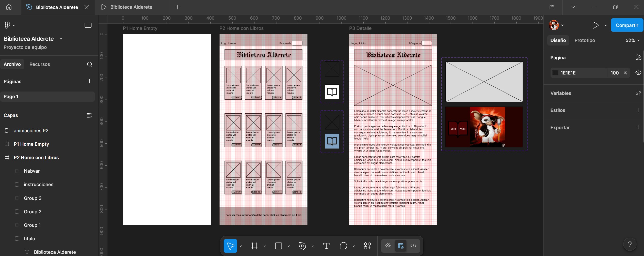Toggle page background color visibility eye
The image size is (644, 256).
pos(638,73)
